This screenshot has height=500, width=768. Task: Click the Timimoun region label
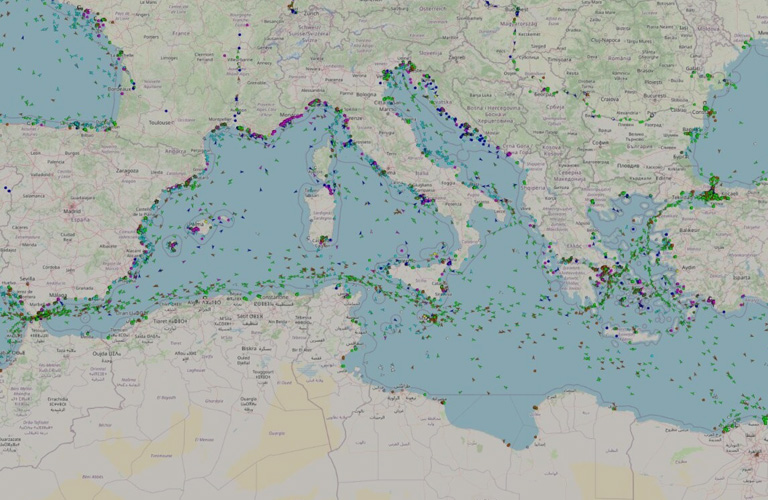point(161,455)
